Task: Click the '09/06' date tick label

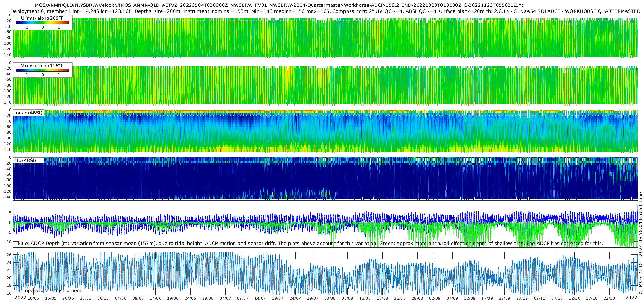Action: (x=138, y=298)
